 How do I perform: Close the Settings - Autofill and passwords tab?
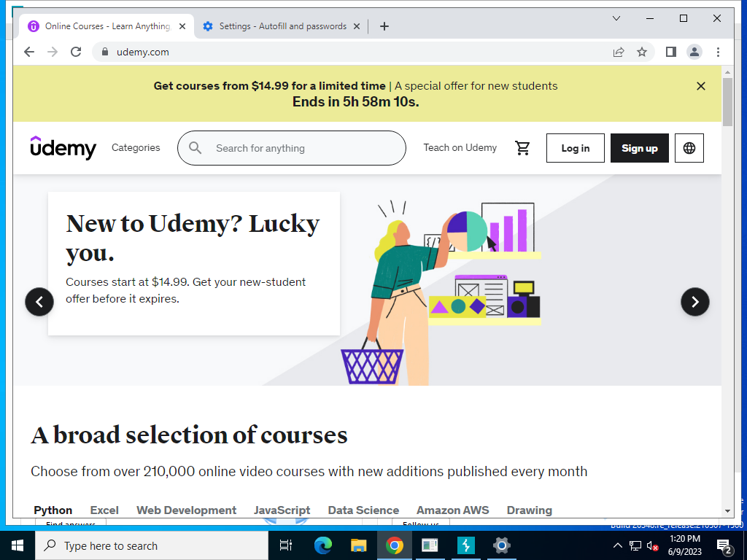[356, 26]
